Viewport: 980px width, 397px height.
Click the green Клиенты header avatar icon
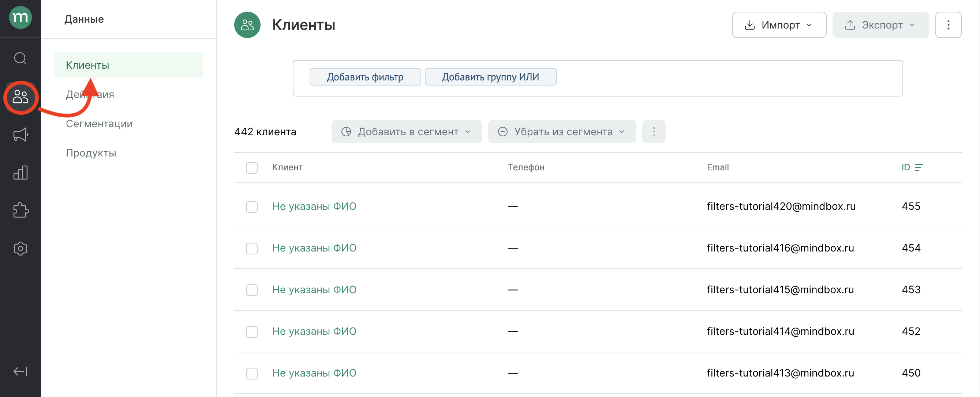(x=247, y=25)
